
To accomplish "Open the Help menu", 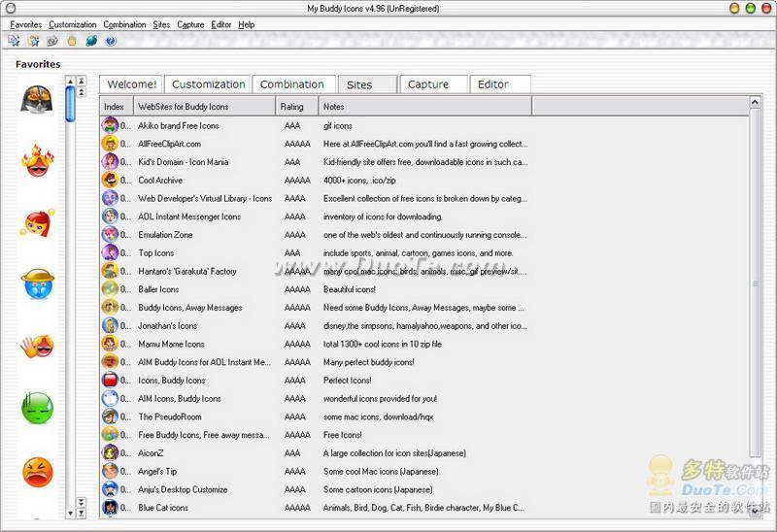I will tap(247, 24).
